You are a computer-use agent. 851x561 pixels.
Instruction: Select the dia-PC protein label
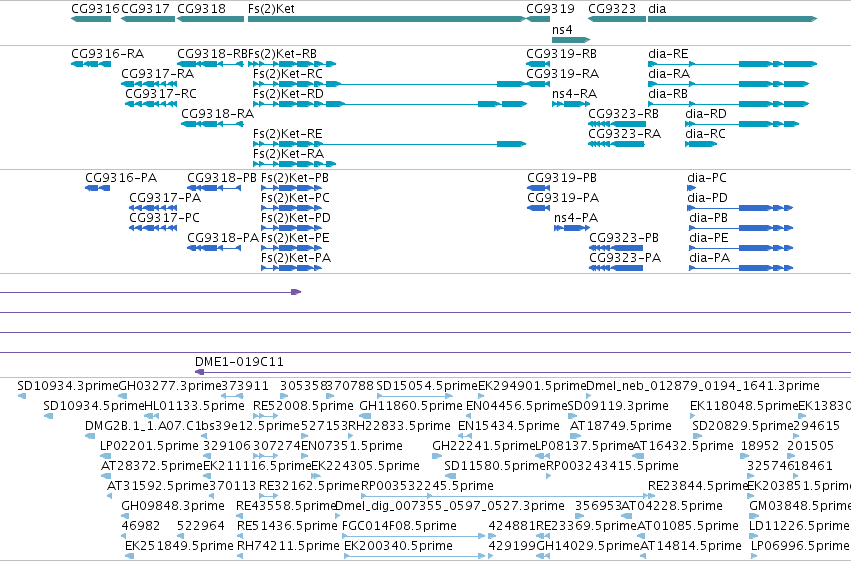[707, 178]
